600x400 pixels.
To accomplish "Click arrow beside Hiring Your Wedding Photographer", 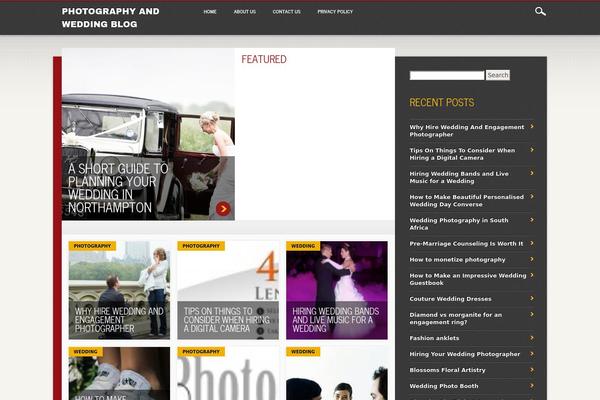I will tap(532, 354).
